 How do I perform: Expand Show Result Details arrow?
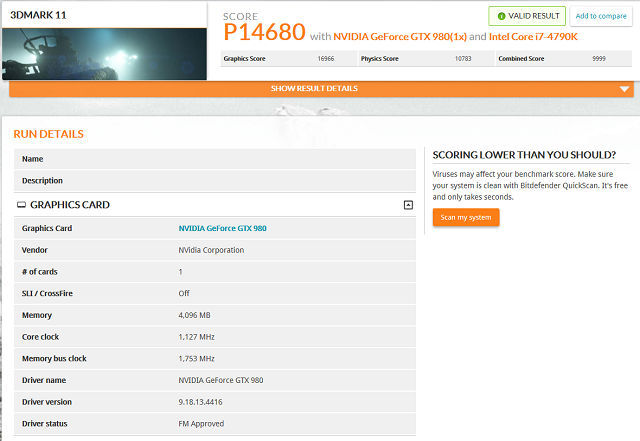pyautogui.click(x=624, y=89)
